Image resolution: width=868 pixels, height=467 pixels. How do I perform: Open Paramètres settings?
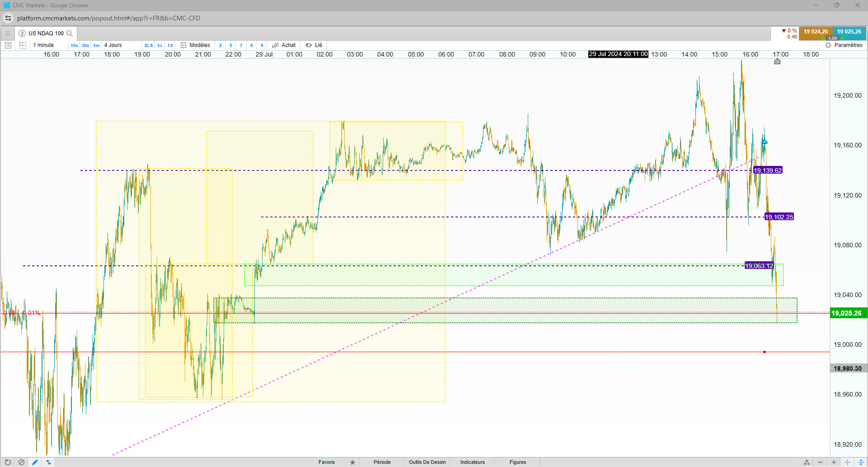point(844,45)
